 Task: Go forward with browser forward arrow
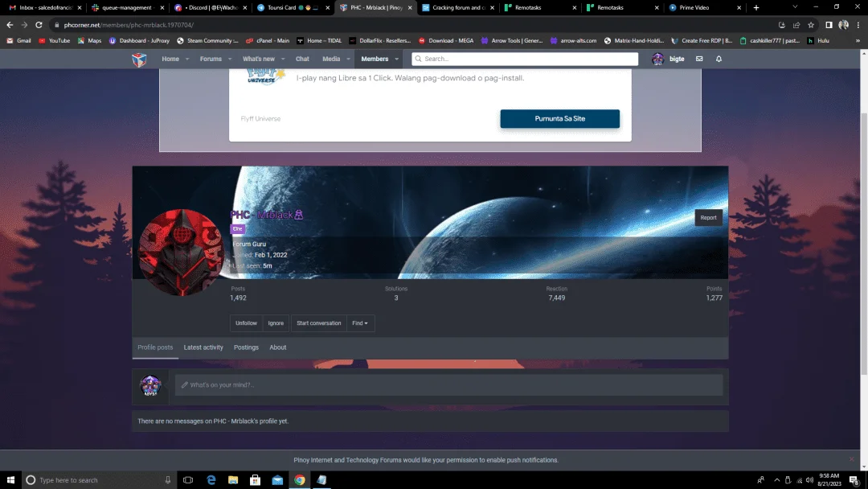point(24,25)
